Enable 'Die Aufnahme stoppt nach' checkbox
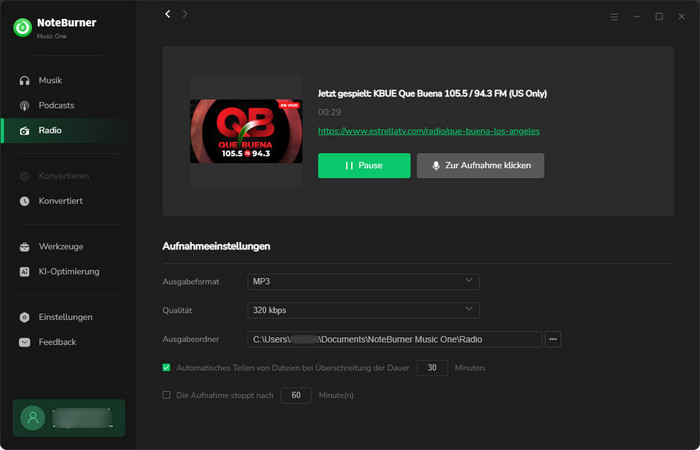The width and height of the screenshot is (700, 450). pos(167,395)
